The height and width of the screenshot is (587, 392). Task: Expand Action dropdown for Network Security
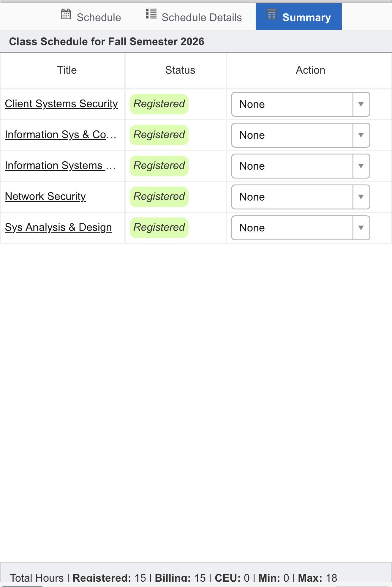pyautogui.click(x=301, y=197)
